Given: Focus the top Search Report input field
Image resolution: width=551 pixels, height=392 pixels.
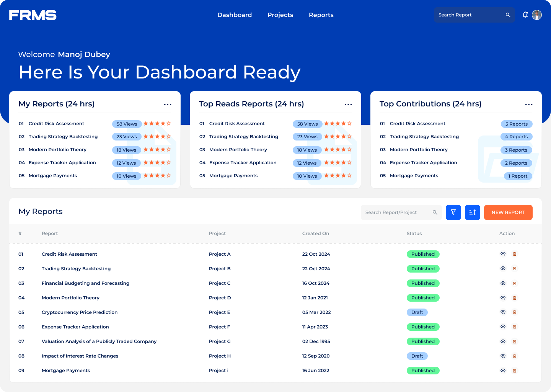Looking at the screenshot, I should coord(470,15).
